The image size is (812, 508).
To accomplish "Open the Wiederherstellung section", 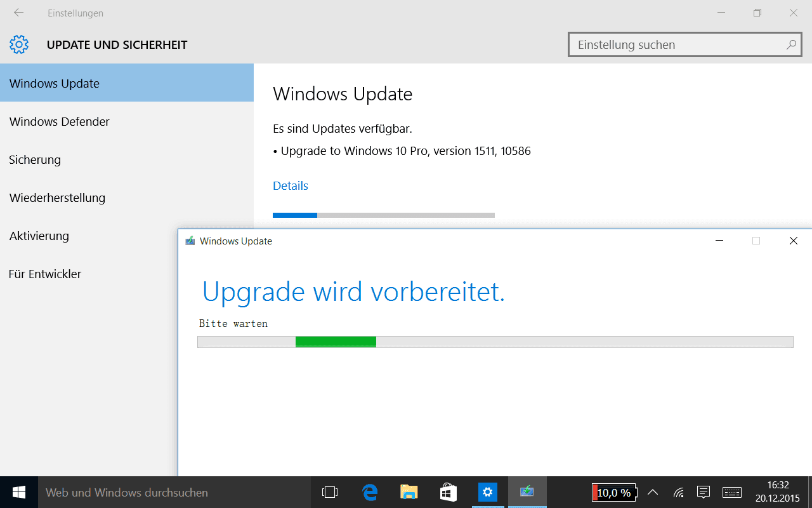I will pos(127,197).
